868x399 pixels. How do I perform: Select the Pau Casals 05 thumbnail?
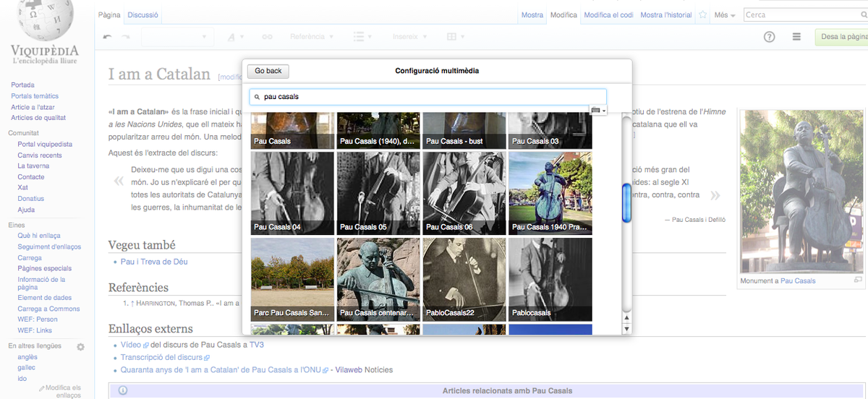378,193
